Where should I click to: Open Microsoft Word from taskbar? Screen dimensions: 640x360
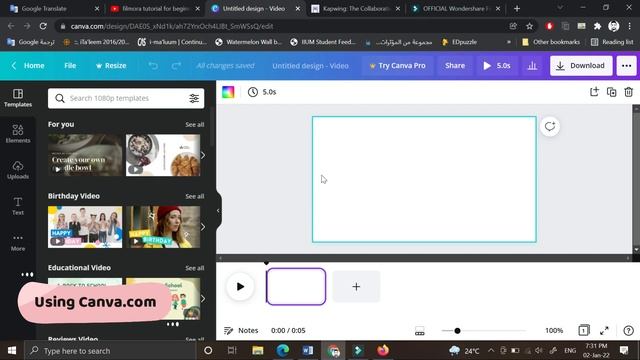[x=308, y=351]
